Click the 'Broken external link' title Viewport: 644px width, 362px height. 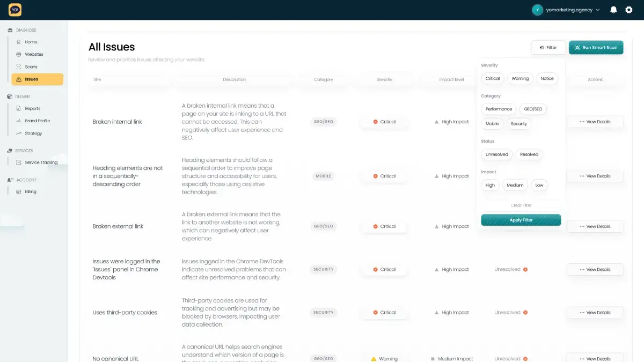coord(118,226)
